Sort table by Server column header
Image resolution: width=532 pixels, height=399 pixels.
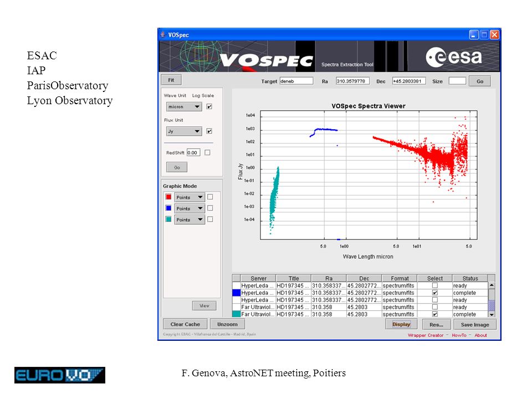[258, 278]
